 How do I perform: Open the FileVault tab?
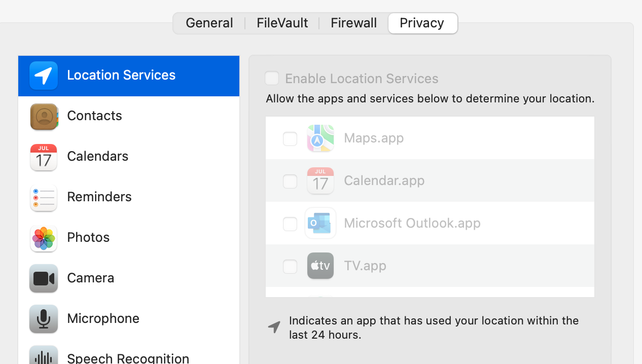point(282,23)
